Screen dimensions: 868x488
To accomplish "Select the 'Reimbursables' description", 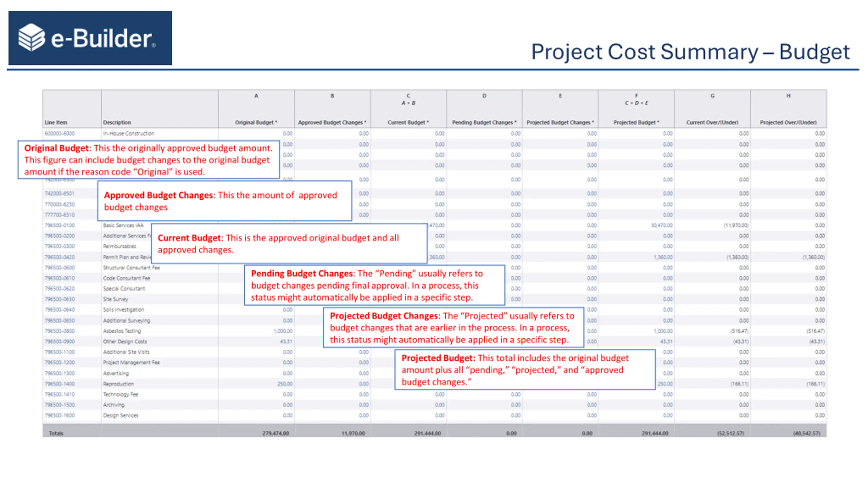I will [120, 246].
